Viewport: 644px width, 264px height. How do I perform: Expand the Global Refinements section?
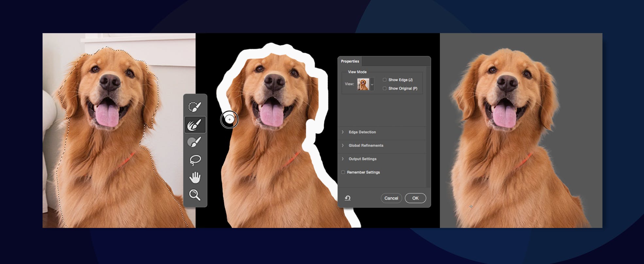pyautogui.click(x=343, y=145)
